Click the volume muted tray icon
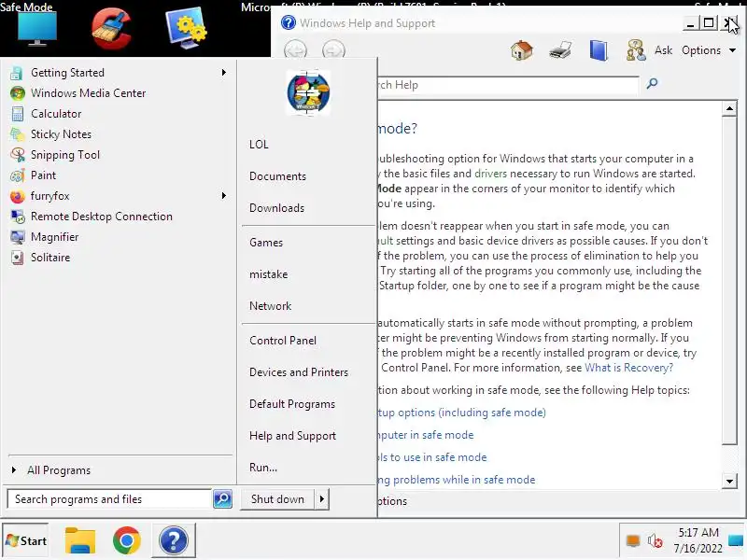The height and width of the screenshot is (560, 747). [x=655, y=541]
